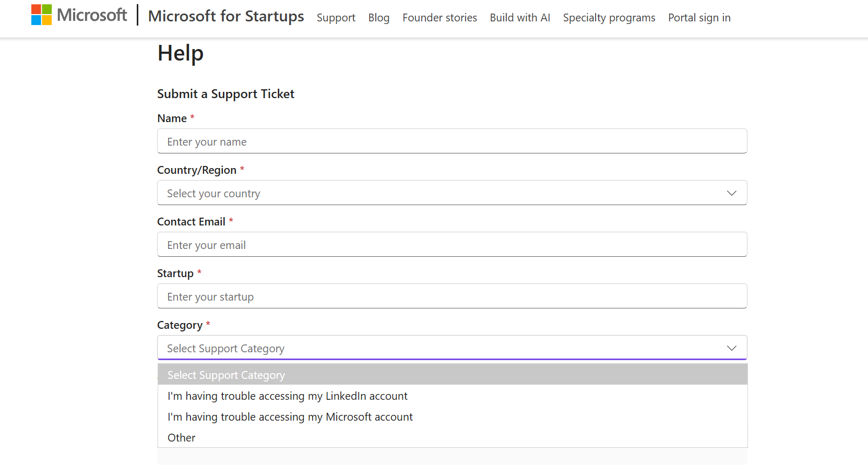Click Portal sign in

coord(699,18)
